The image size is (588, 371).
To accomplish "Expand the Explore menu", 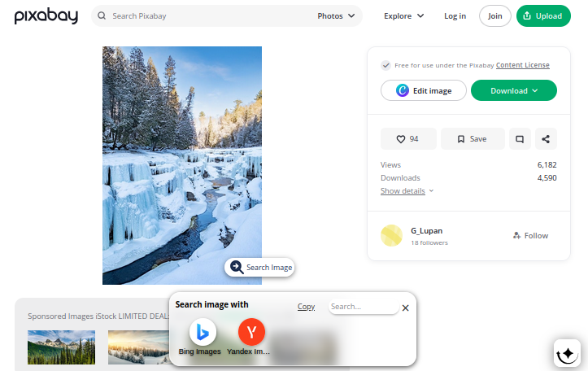I will point(404,15).
